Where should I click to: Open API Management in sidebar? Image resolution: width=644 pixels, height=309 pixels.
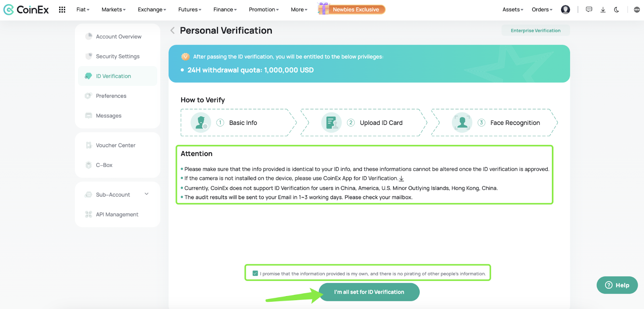118,214
